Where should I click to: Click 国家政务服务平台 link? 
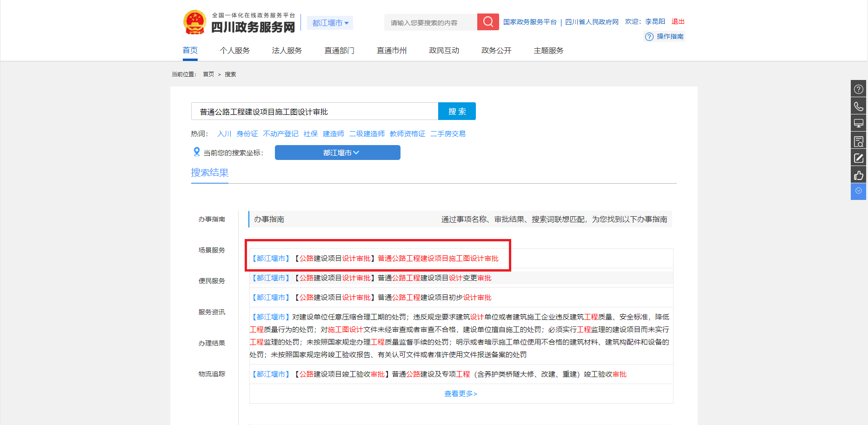click(530, 22)
